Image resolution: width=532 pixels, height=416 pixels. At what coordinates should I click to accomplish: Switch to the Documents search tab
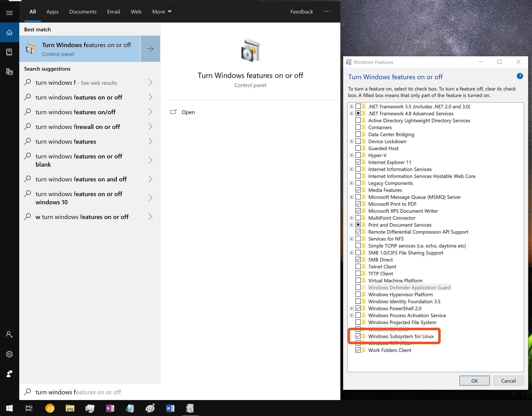83,12
